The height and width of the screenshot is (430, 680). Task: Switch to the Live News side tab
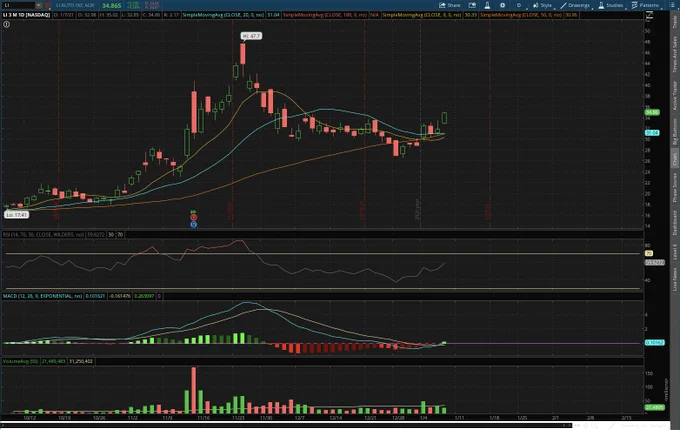pyautogui.click(x=675, y=279)
